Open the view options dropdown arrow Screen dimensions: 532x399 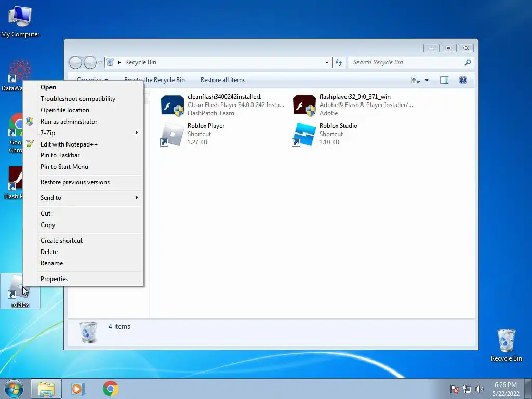coord(427,80)
